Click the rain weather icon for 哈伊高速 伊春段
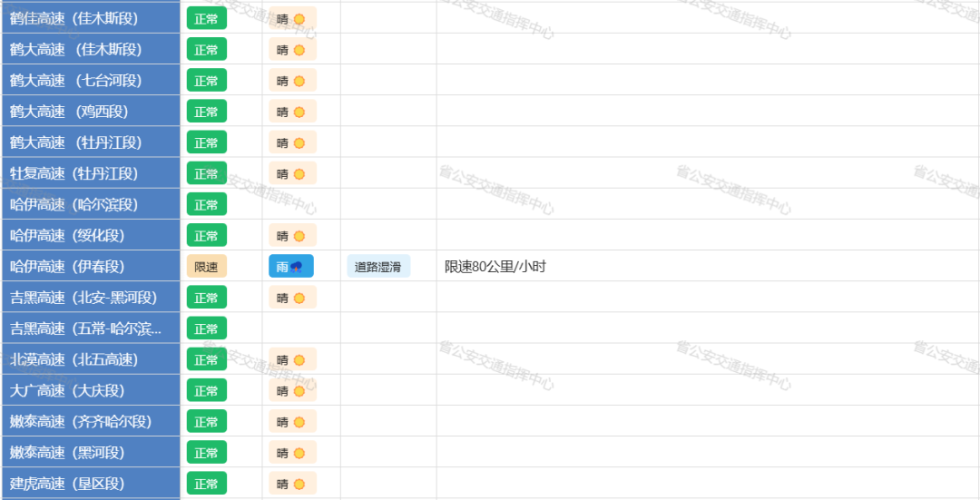 pyautogui.click(x=296, y=268)
